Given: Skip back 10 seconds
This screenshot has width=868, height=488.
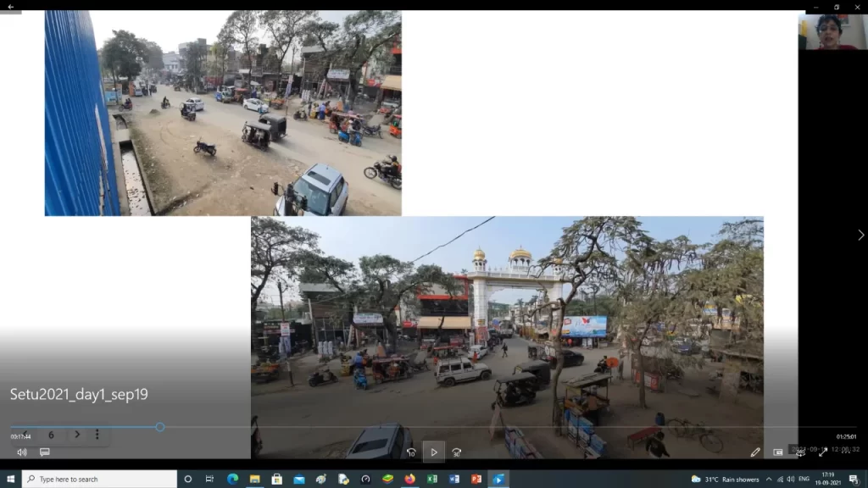Looking at the screenshot, I should (411, 452).
